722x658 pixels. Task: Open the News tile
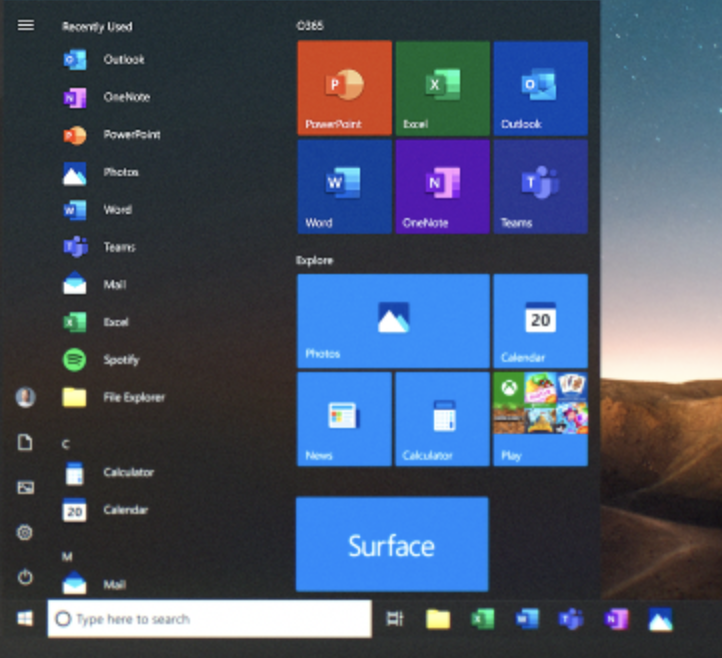(x=344, y=419)
